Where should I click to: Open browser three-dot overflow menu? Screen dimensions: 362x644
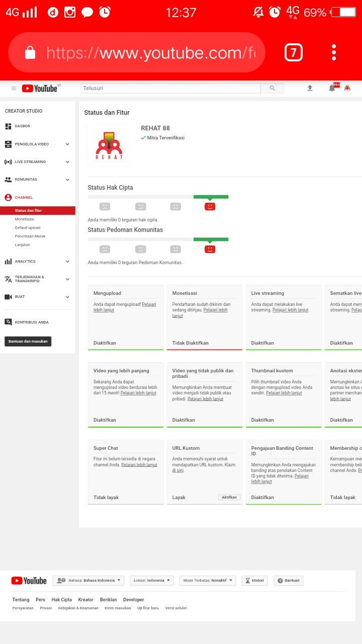pos(334,53)
